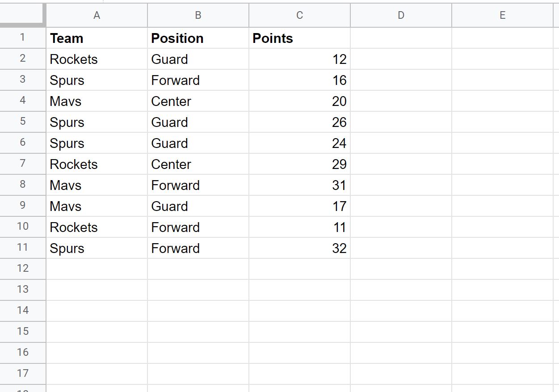Click the Rockets cell in row 10
Screen dimensions: 559x392
97,227
